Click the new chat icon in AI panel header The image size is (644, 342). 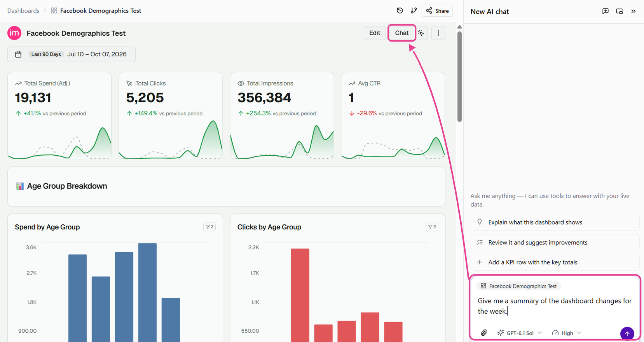click(606, 11)
